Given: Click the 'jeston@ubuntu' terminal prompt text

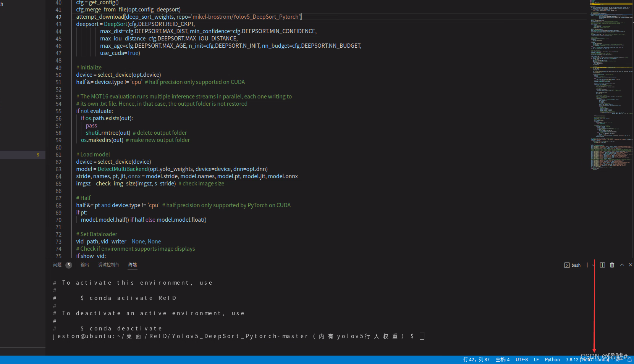Looking at the screenshot, I should [x=83, y=336].
